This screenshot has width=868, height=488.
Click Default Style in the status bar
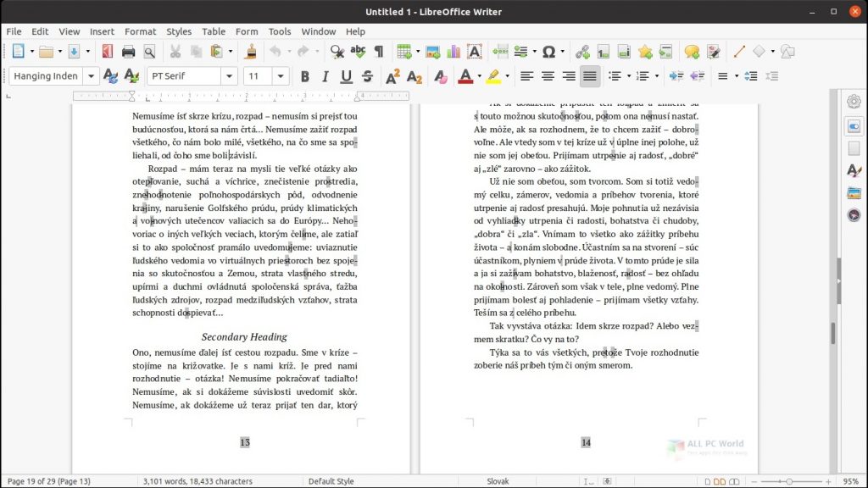coord(331,481)
